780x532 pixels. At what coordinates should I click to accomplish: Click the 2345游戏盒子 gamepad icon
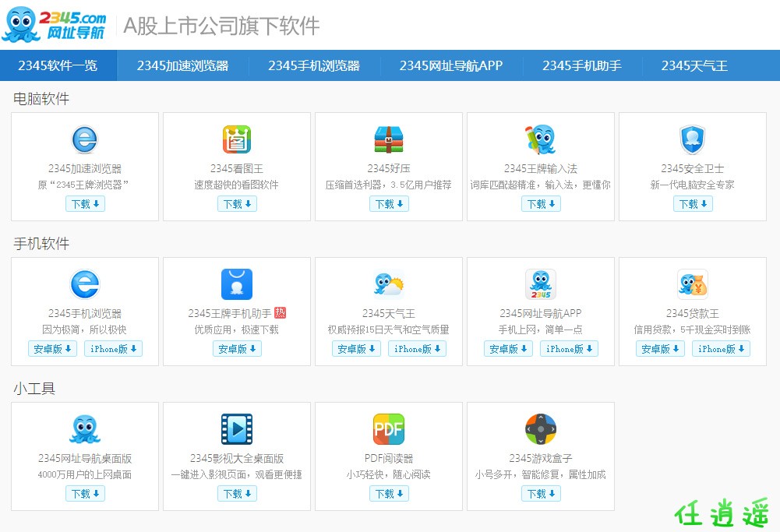(541, 429)
